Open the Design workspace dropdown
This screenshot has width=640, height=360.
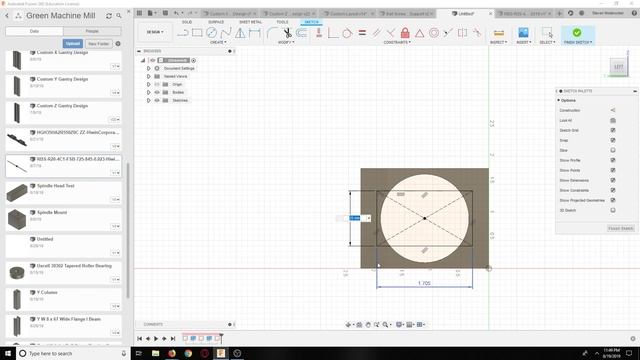(155, 32)
